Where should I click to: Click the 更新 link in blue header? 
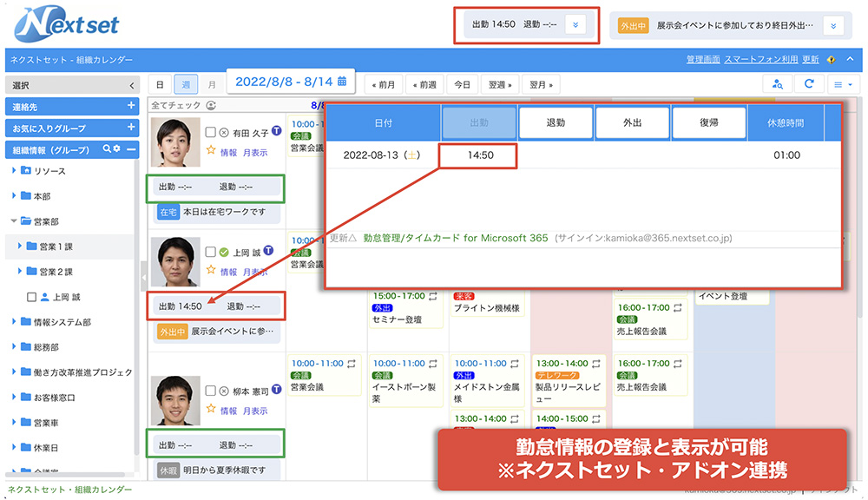811,59
